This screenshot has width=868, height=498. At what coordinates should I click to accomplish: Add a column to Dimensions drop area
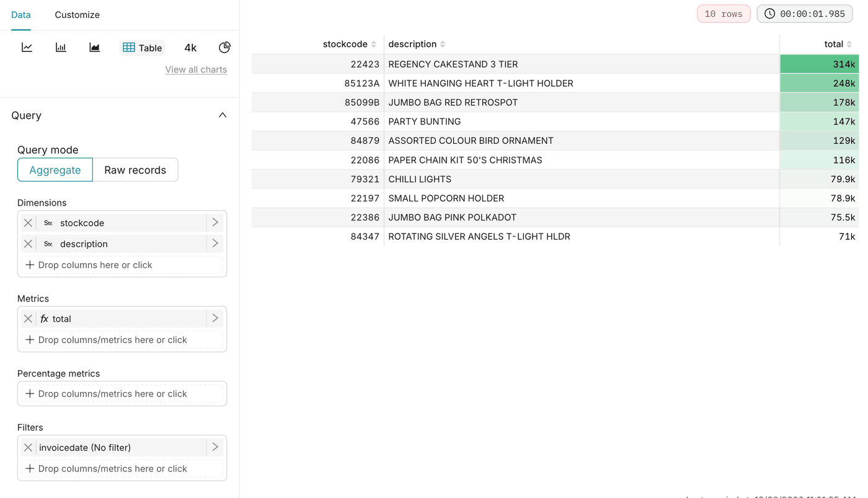pos(122,264)
